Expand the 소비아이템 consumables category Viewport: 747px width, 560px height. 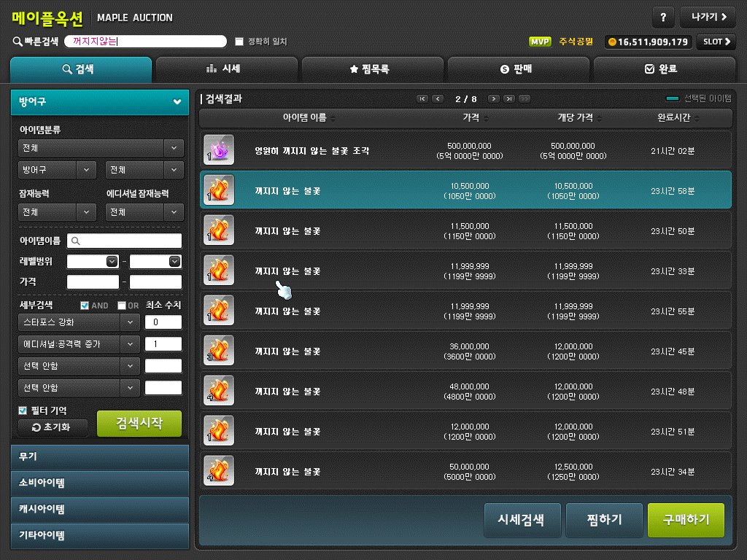(x=100, y=483)
